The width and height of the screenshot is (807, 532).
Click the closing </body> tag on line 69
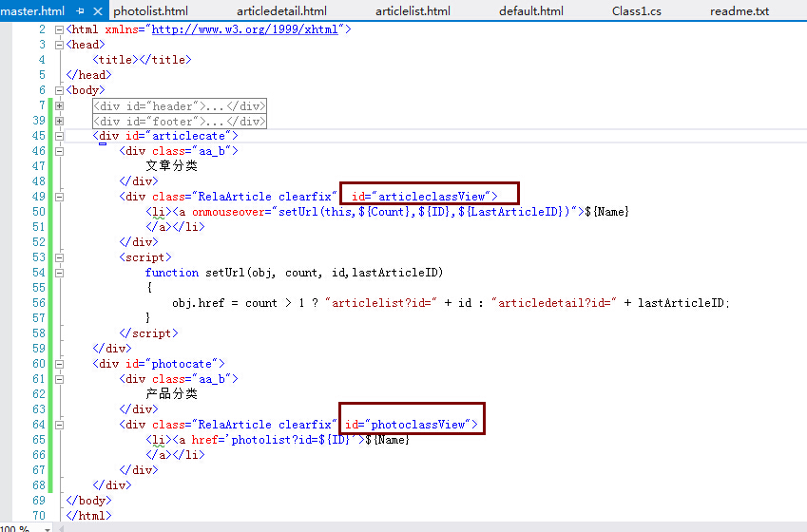[88, 501]
